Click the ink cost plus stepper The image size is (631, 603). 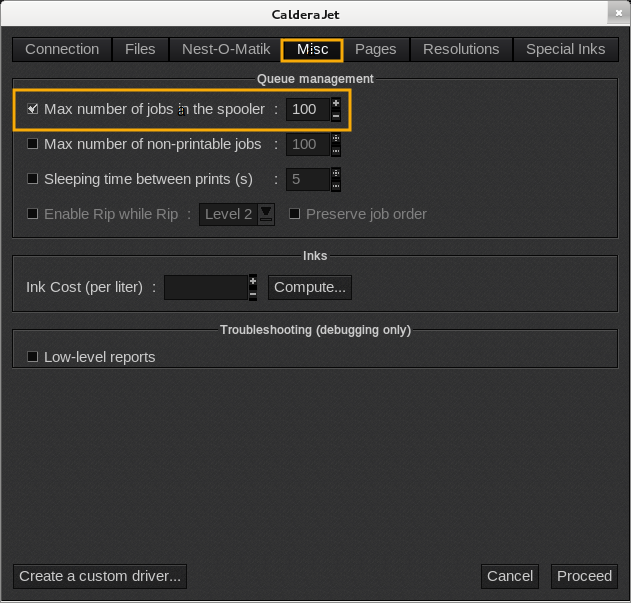(253, 281)
